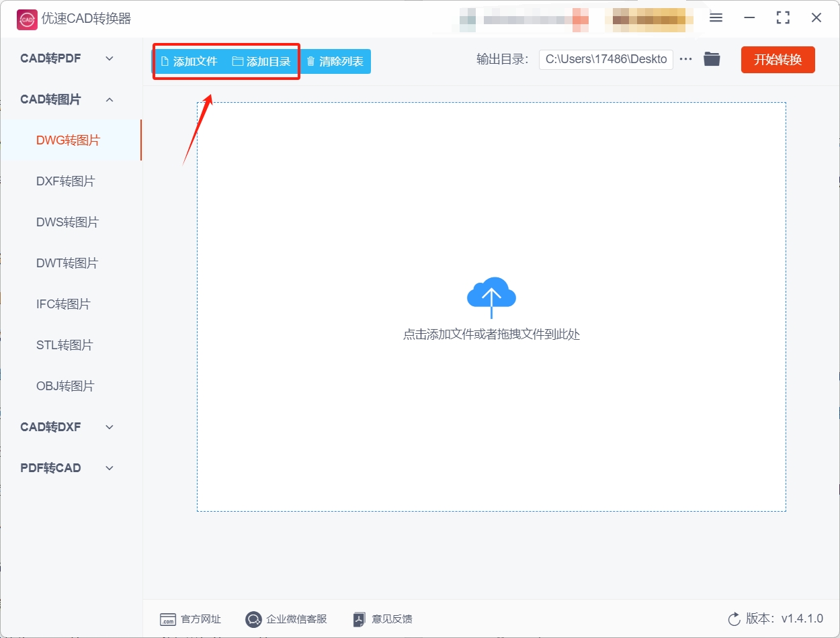Open output folder via folder icon

click(x=712, y=59)
